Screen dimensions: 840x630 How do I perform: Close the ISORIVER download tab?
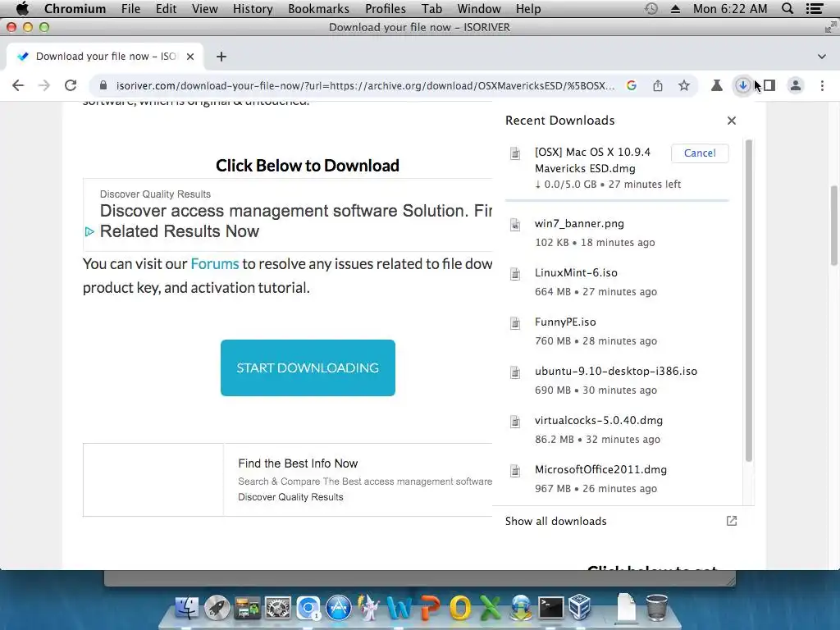190,57
